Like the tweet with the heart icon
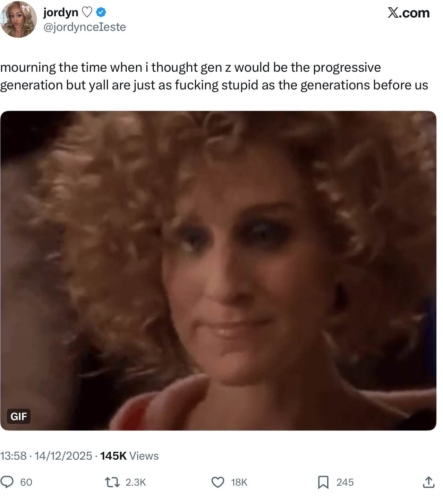This screenshot has width=443, height=504. point(218,482)
